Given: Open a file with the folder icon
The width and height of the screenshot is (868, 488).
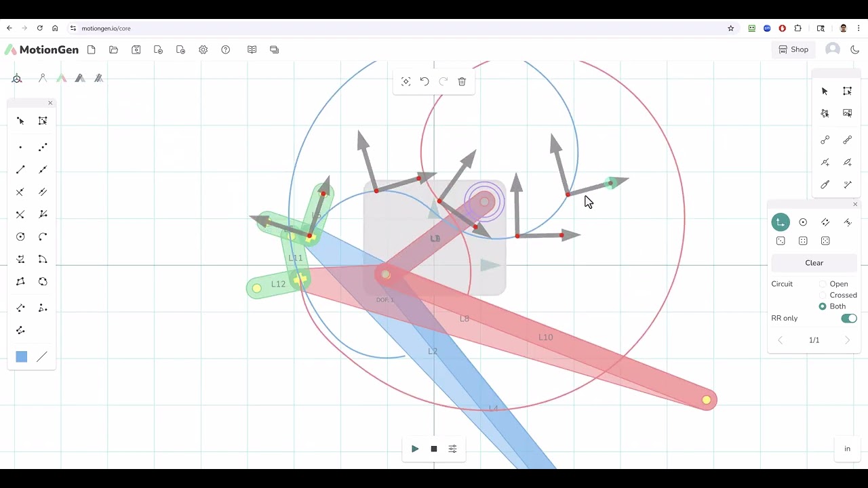Looking at the screenshot, I should pyautogui.click(x=113, y=49).
